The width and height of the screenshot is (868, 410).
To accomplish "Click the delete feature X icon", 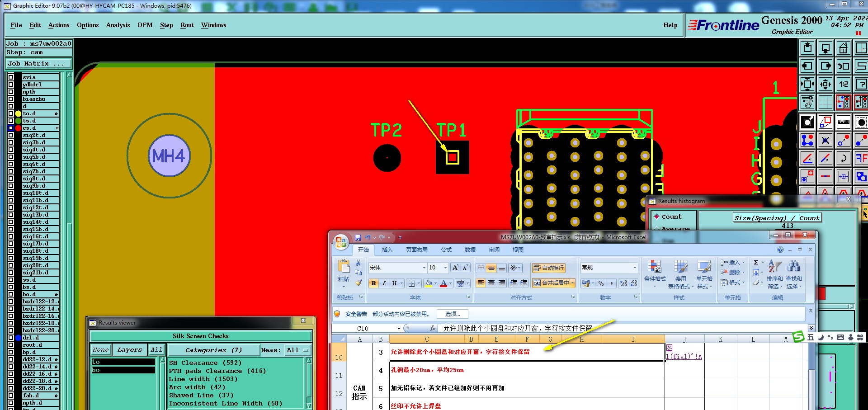I will [825, 140].
